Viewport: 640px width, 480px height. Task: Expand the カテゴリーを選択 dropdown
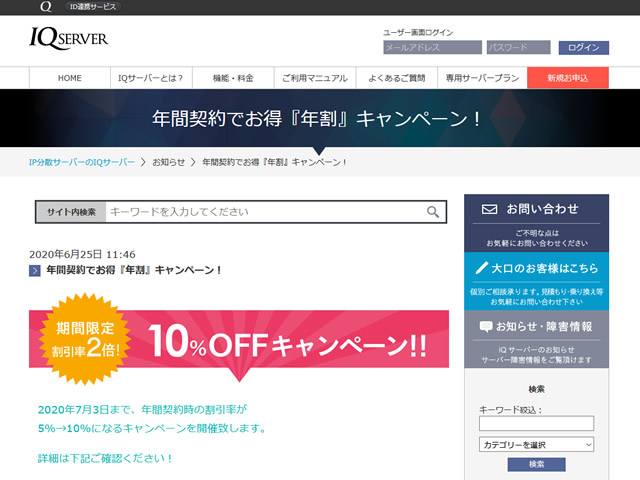[x=536, y=444]
